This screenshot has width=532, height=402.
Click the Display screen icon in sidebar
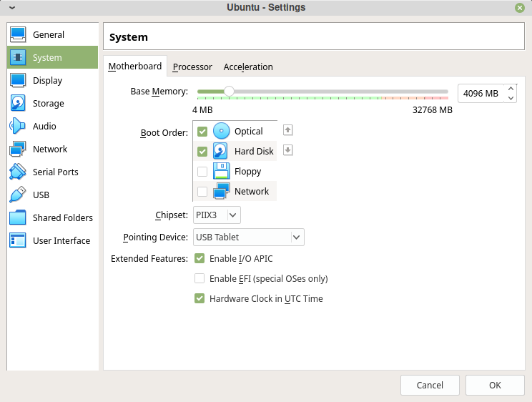[x=18, y=80]
